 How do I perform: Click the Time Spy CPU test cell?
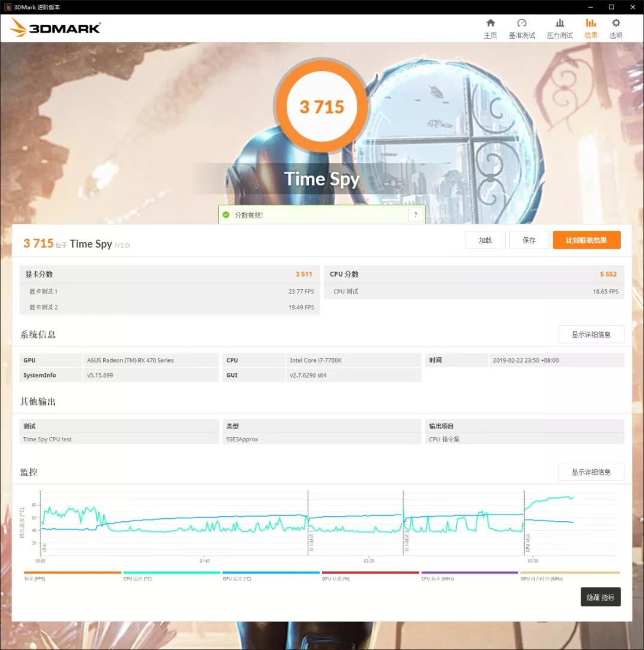119,439
